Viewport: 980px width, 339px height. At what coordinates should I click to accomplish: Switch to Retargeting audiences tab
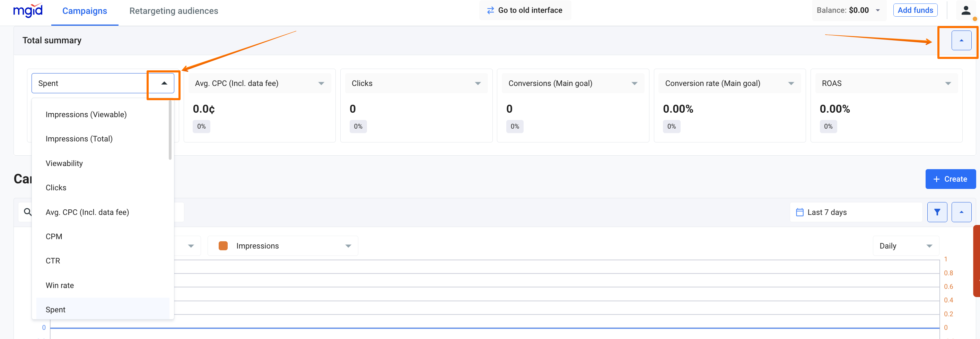coord(174,11)
